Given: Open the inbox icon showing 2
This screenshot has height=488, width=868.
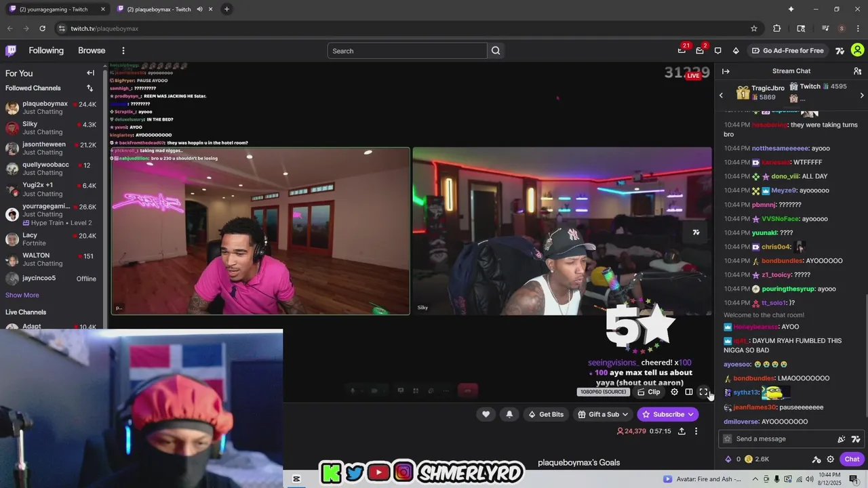Looking at the screenshot, I should point(700,51).
